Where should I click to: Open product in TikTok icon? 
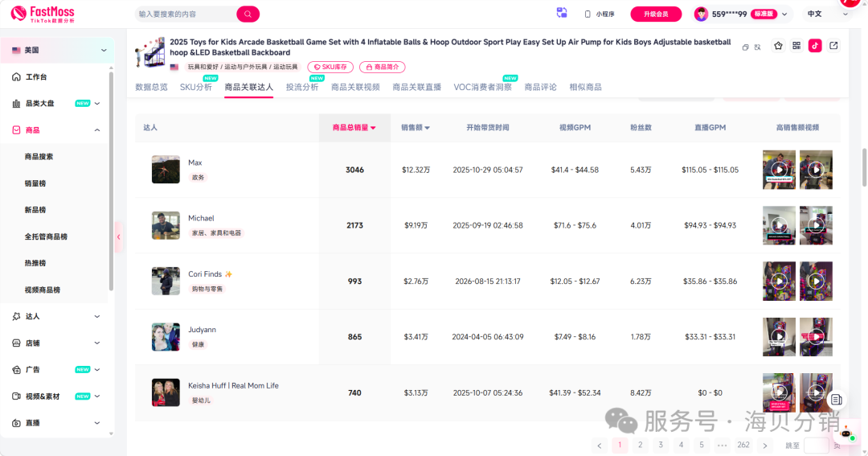[x=815, y=46]
